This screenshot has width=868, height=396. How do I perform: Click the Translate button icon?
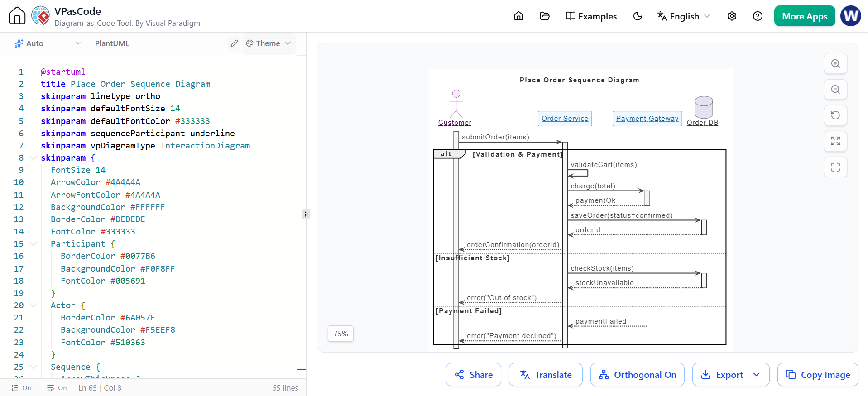[x=525, y=374]
